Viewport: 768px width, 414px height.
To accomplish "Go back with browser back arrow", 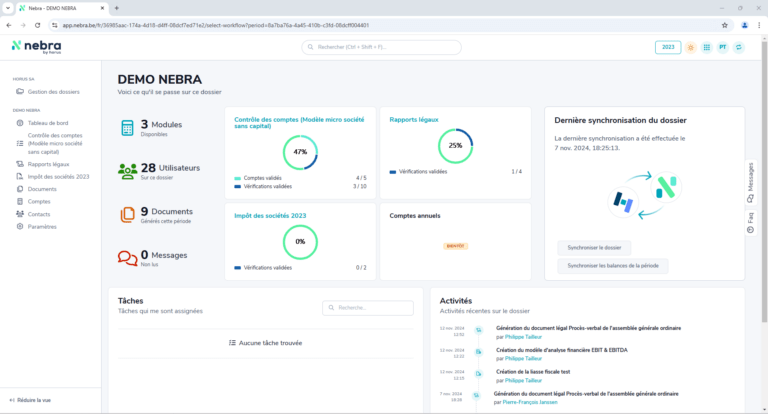I will tap(9, 25).
